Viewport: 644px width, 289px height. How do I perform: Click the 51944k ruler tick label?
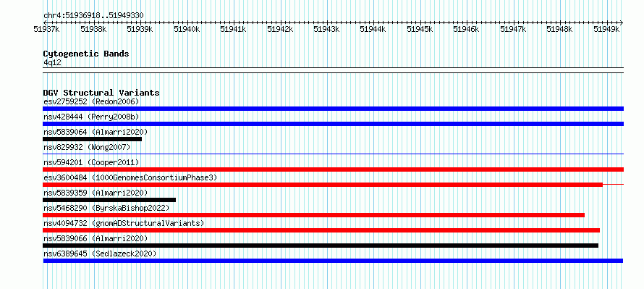pyautogui.click(x=373, y=29)
